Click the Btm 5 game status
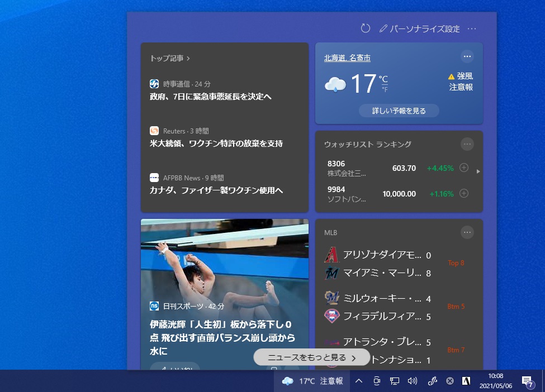 (x=456, y=307)
